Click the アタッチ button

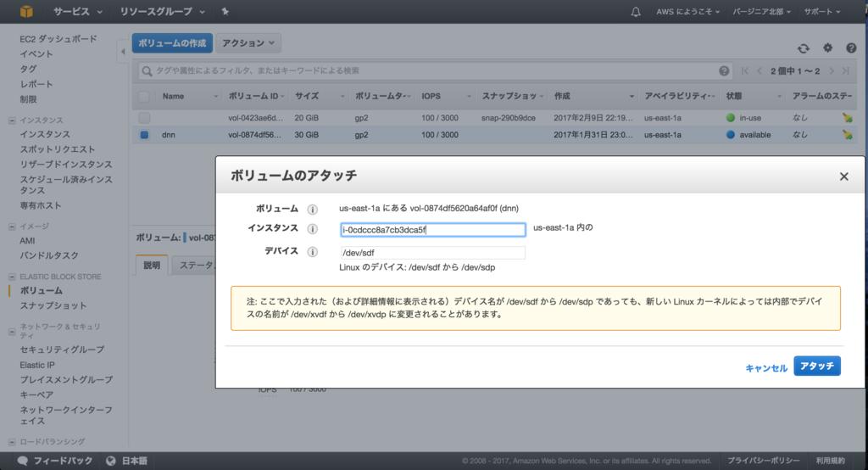[817, 366]
